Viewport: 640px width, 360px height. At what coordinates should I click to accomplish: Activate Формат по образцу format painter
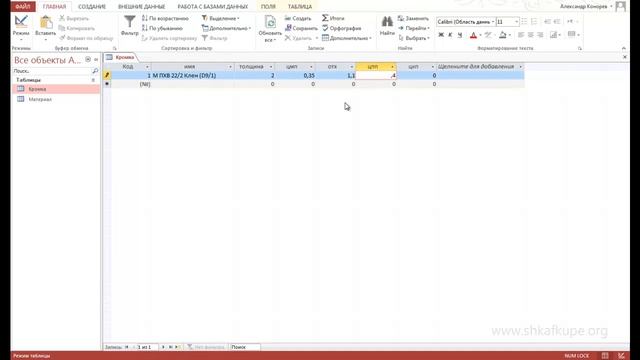coord(86,38)
